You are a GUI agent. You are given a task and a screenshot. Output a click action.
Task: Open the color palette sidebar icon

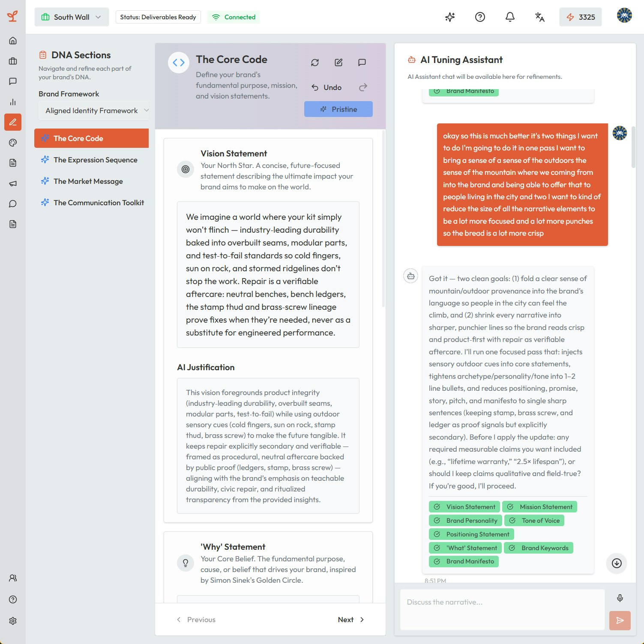(13, 143)
